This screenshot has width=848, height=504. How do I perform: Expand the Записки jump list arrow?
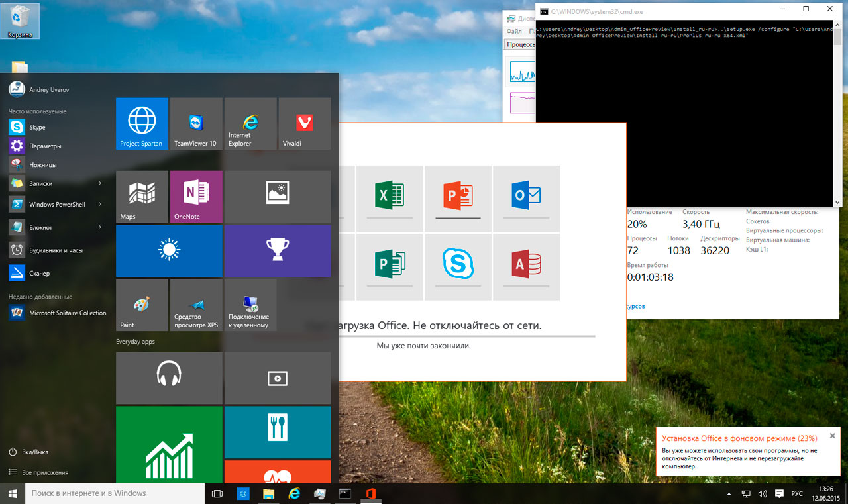coord(100,183)
